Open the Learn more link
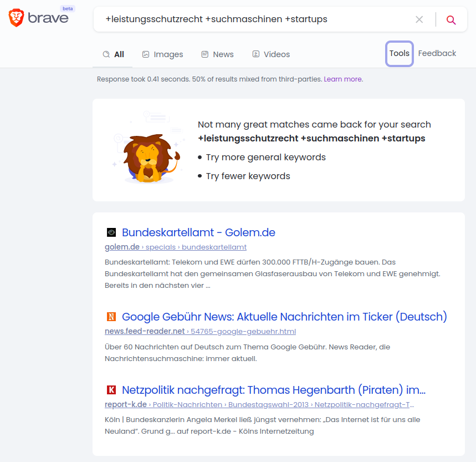This screenshot has width=476, height=462. (343, 79)
